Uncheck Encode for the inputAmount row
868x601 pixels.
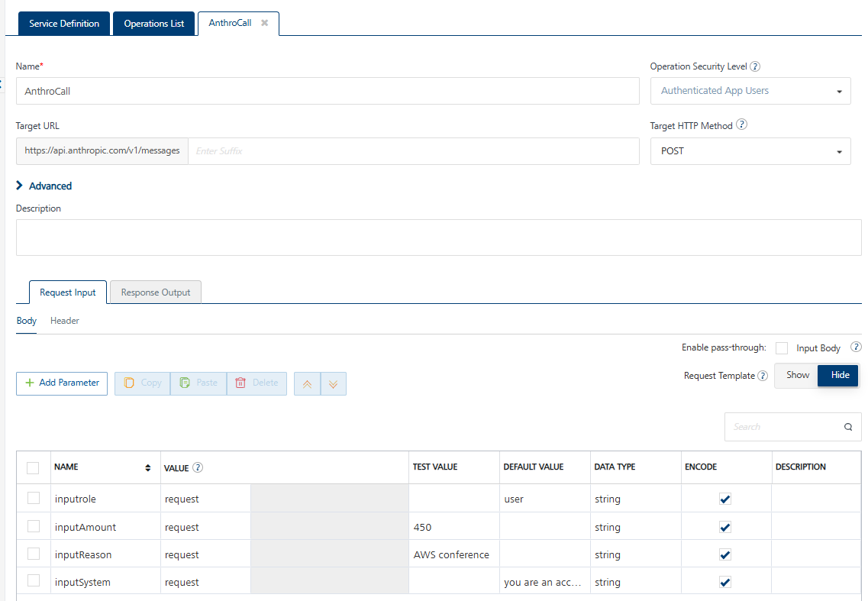pyautogui.click(x=725, y=527)
